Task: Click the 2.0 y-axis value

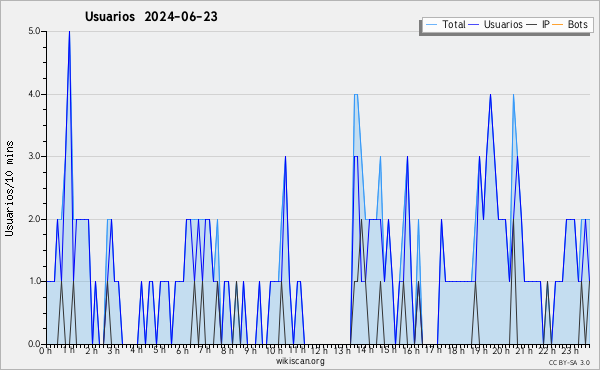Action: [34, 219]
